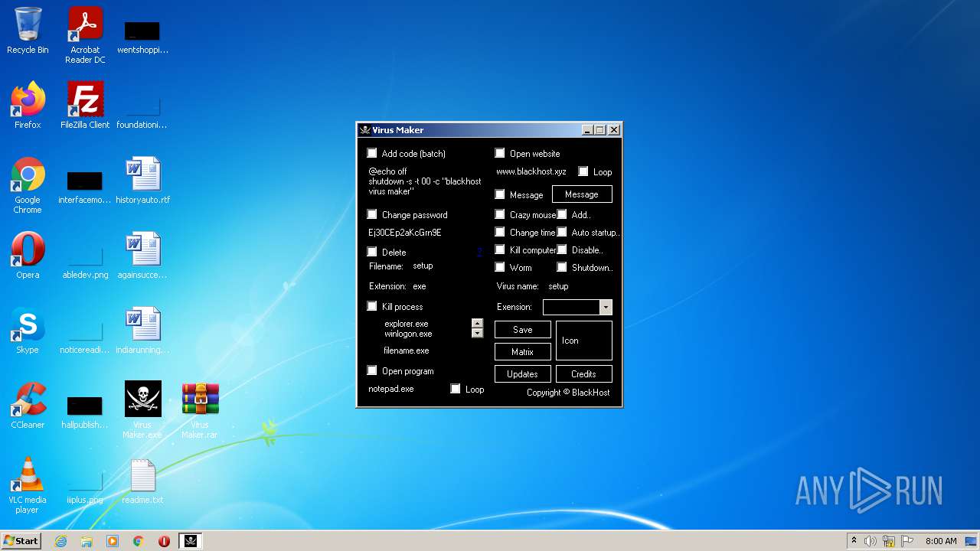Click the Credits button
This screenshot has width=980, height=551.
[583, 374]
